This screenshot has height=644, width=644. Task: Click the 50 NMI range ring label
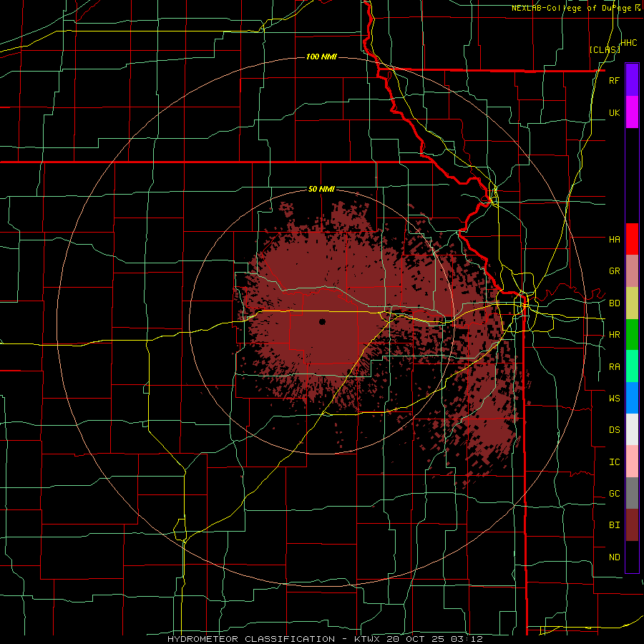(x=321, y=189)
